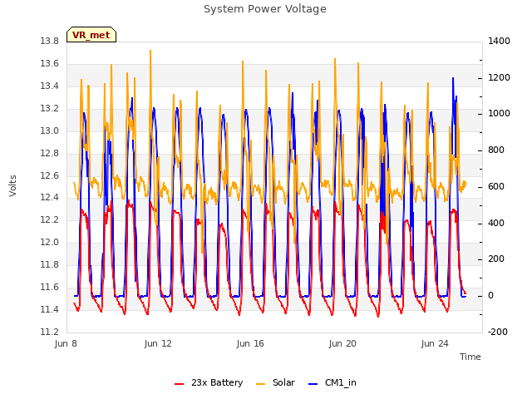Toggle the 23x Battery legend entry
The image size is (532, 399).
(209, 382)
